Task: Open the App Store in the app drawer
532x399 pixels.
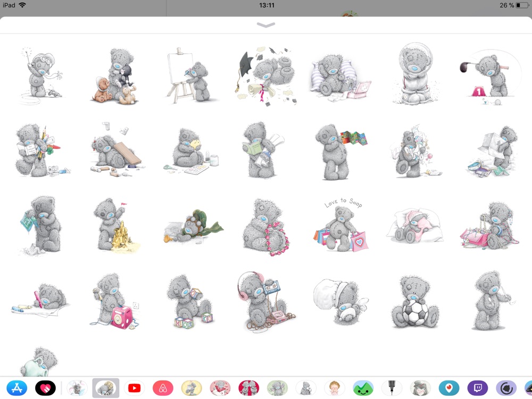Action: point(16,388)
